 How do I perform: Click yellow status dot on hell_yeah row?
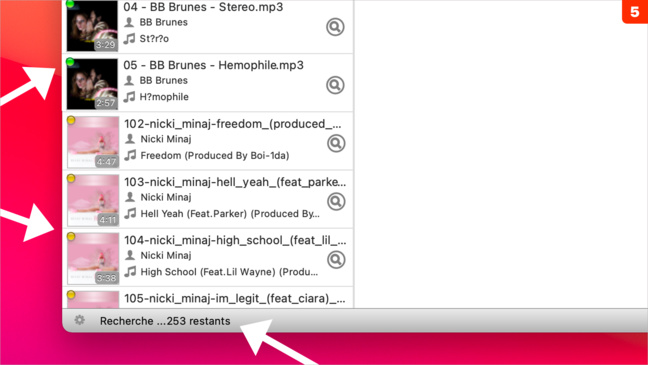[x=71, y=179]
